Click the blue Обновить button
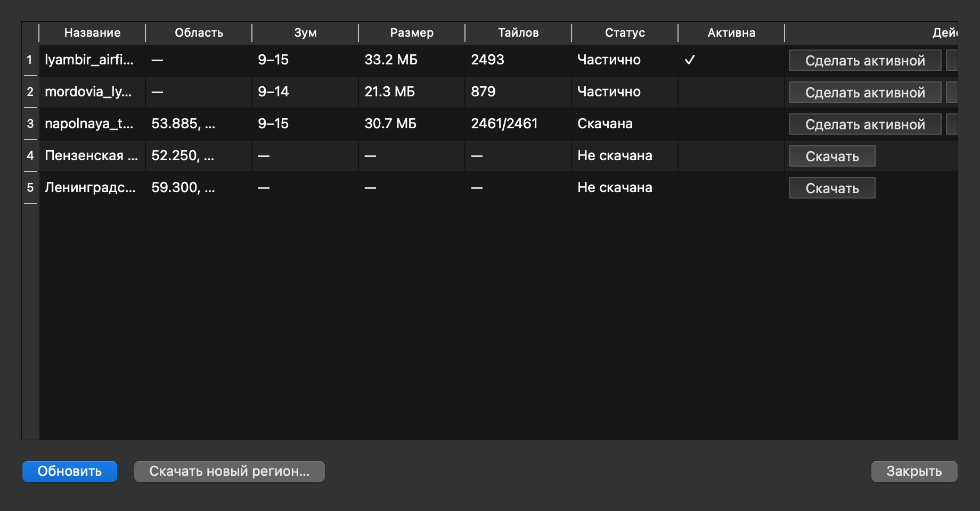Image resolution: width=980 pixels, height=511 pixels. pyautogui.click(x=70, y=472)
